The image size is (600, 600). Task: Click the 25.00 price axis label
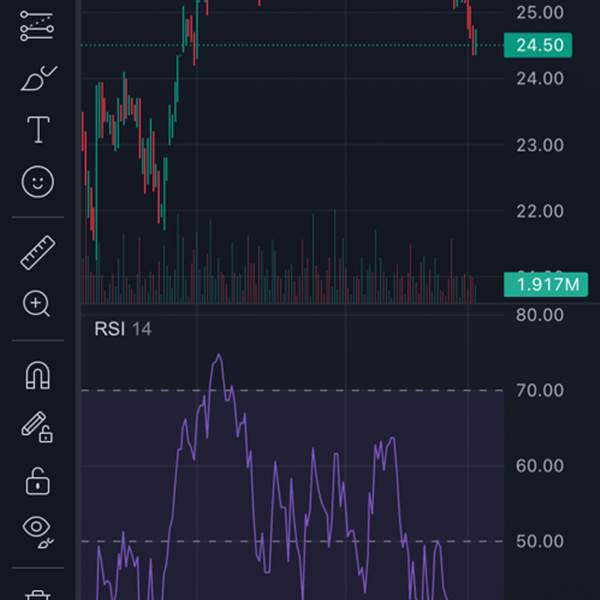click(x=539, y=12)
